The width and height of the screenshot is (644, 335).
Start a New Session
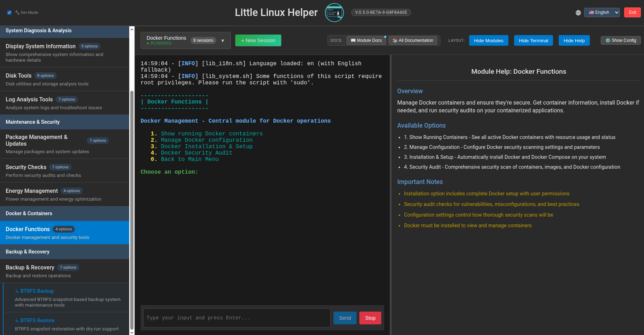(258, 40)
